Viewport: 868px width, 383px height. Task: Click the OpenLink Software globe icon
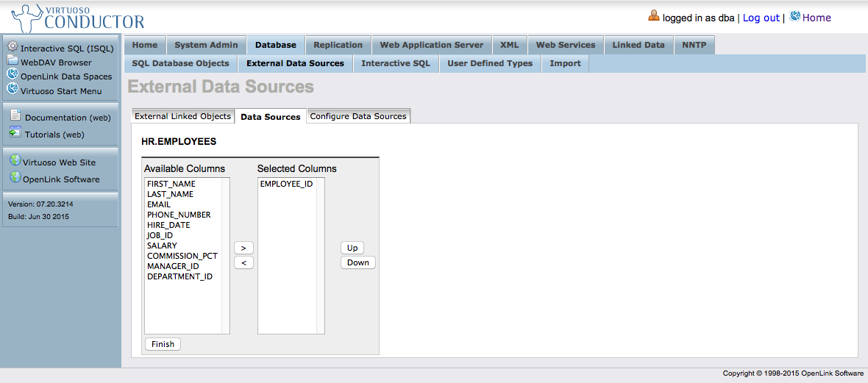pyautogui.click(x=15, y=177)
